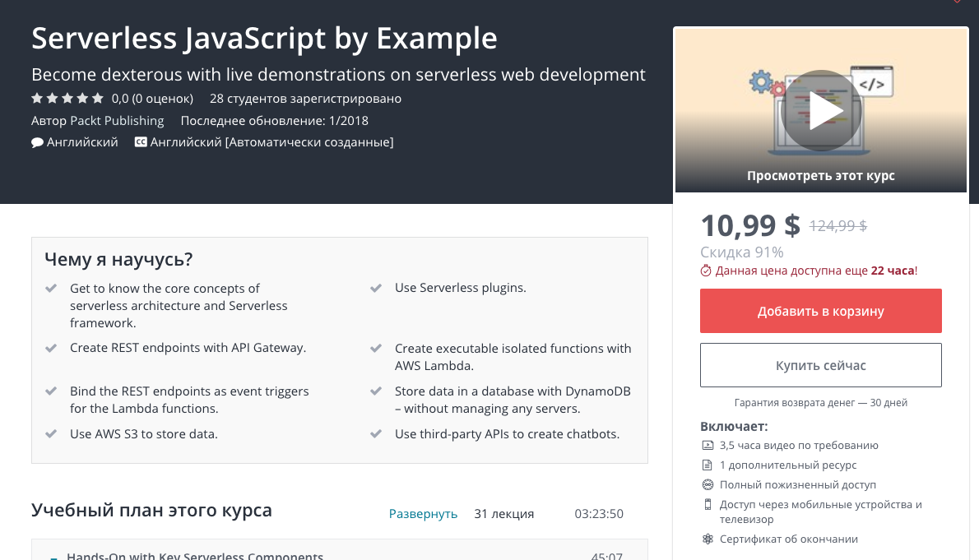This screenshot has height=560, width=979.
Task: Click the lifetime access infinity icon
Action: pos(708,485)
